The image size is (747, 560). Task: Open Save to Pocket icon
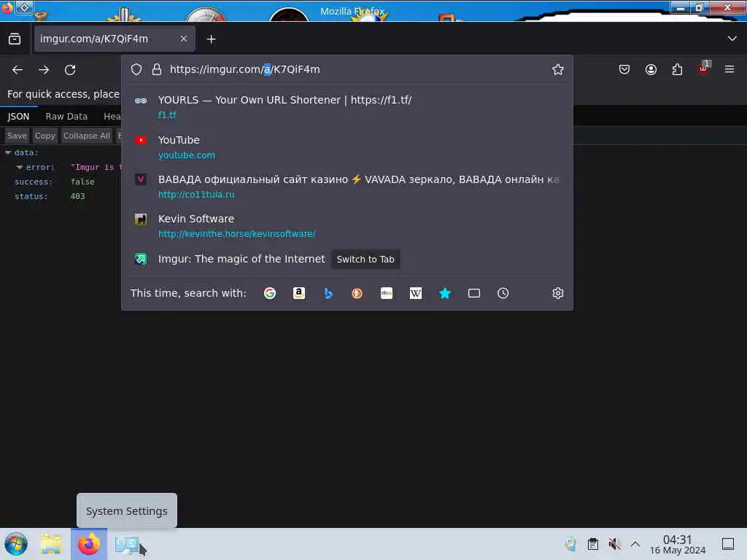pos(624,69)
